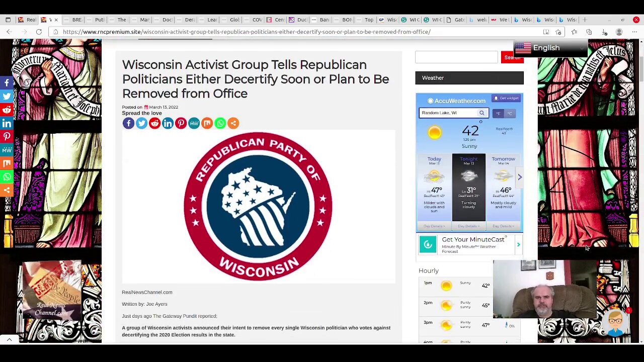The image size is (644, 362).
Task: Click MeWe icon in left floating sidebar
Action: [x=7, y=150]
